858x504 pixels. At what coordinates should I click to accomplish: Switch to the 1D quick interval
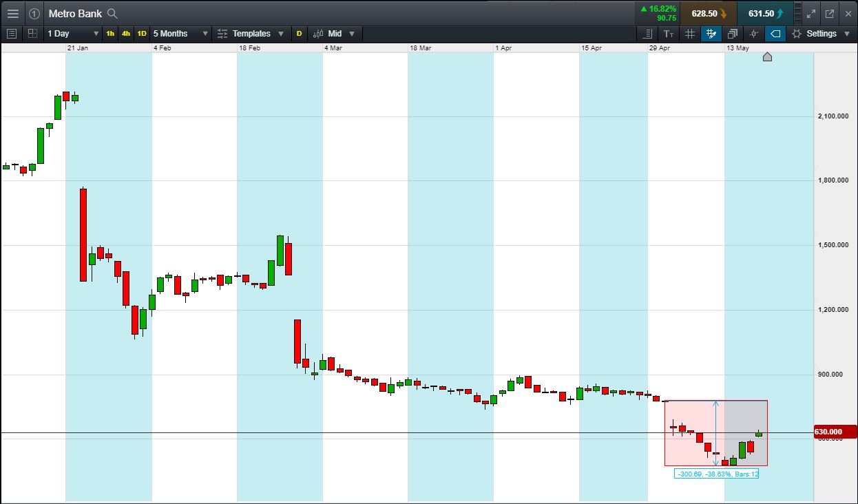click(x=142, y=33)
